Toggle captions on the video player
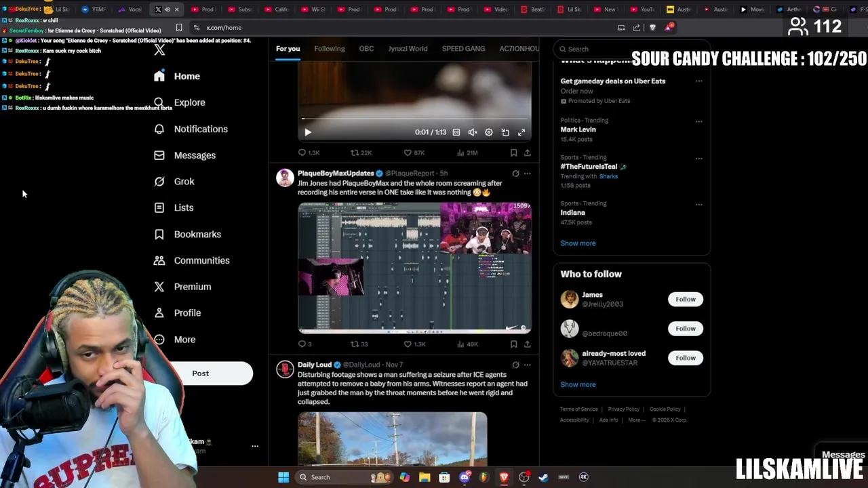This screenshot has height=488, width=868. (x=456, y=133)
